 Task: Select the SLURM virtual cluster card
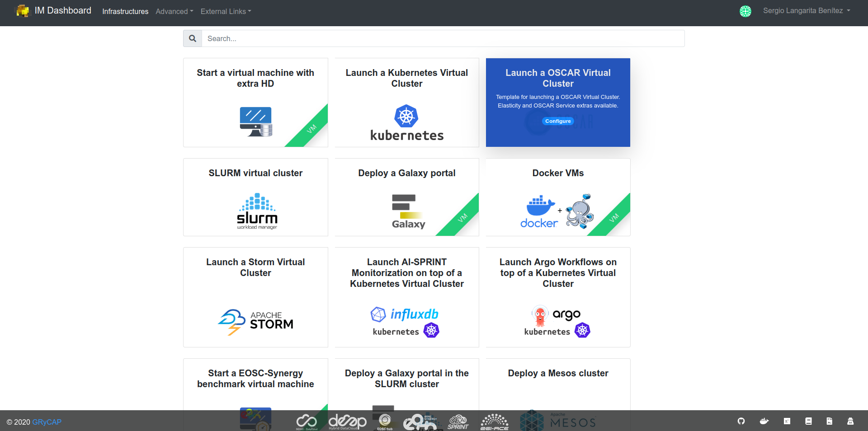[x=255, y=197]
